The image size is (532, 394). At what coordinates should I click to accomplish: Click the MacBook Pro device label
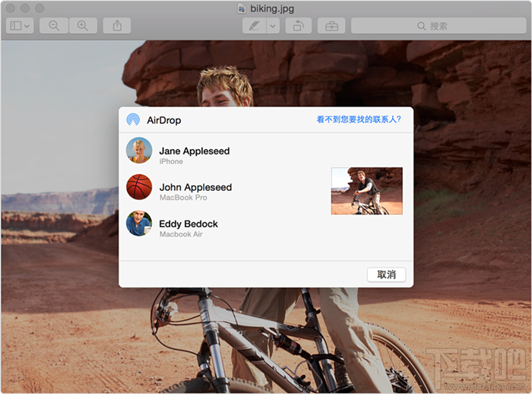(183, 197)
